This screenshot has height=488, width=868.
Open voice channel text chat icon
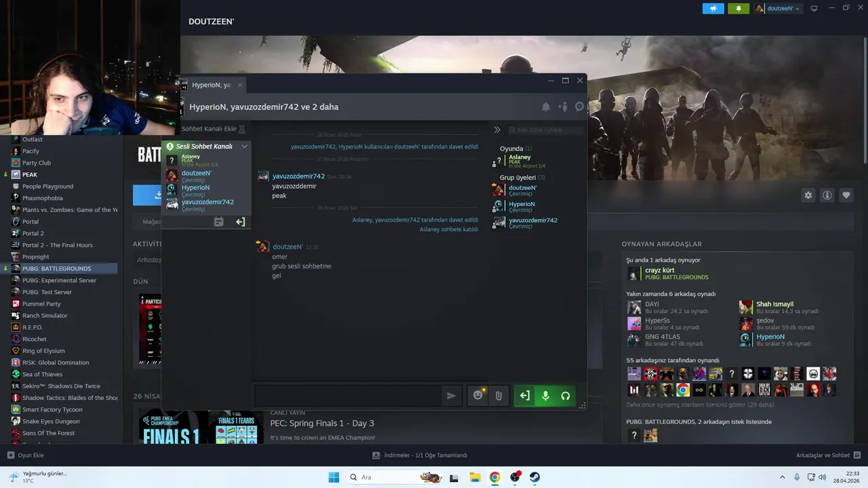click(218, 222)
